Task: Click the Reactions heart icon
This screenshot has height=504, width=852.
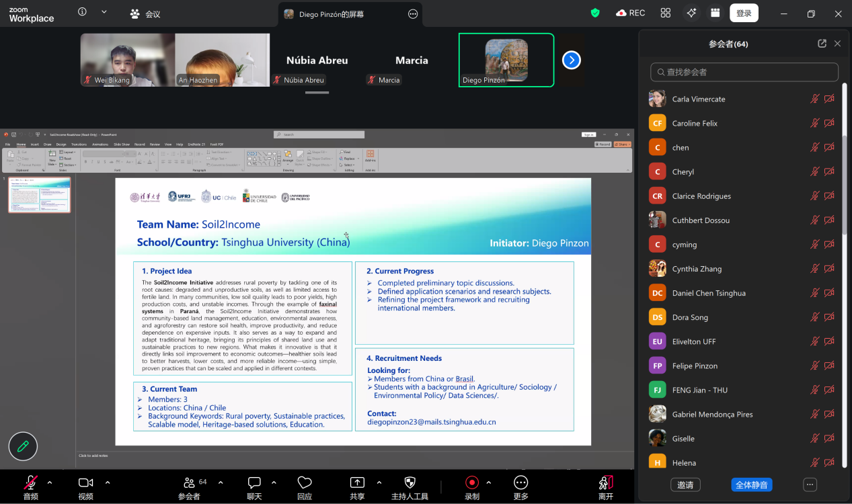Action: coord(305,482)
